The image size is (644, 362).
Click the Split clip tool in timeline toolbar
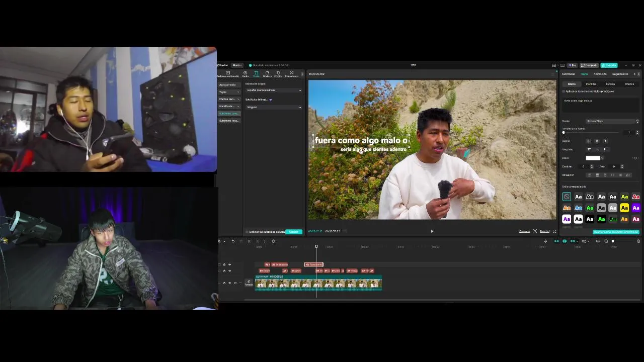[249, 241]
